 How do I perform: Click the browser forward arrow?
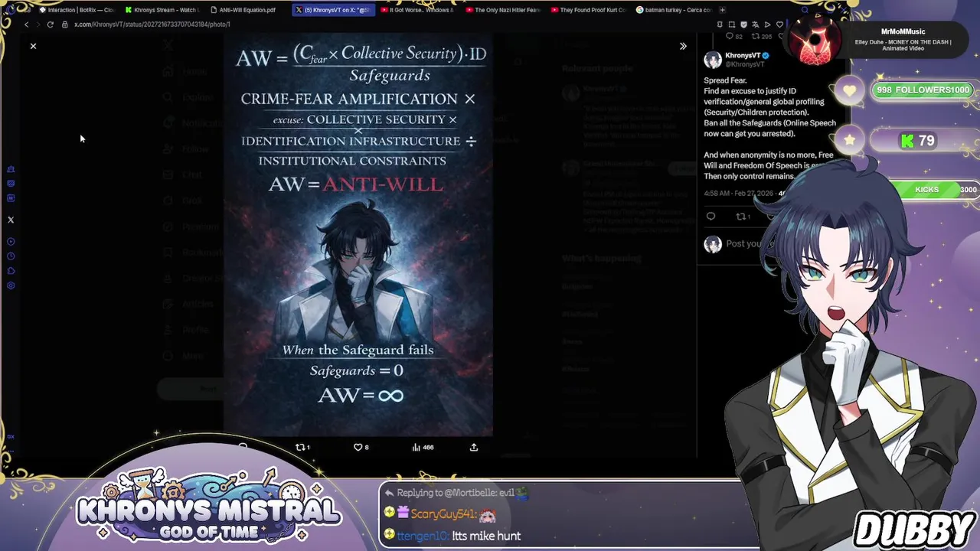[38, 24]
